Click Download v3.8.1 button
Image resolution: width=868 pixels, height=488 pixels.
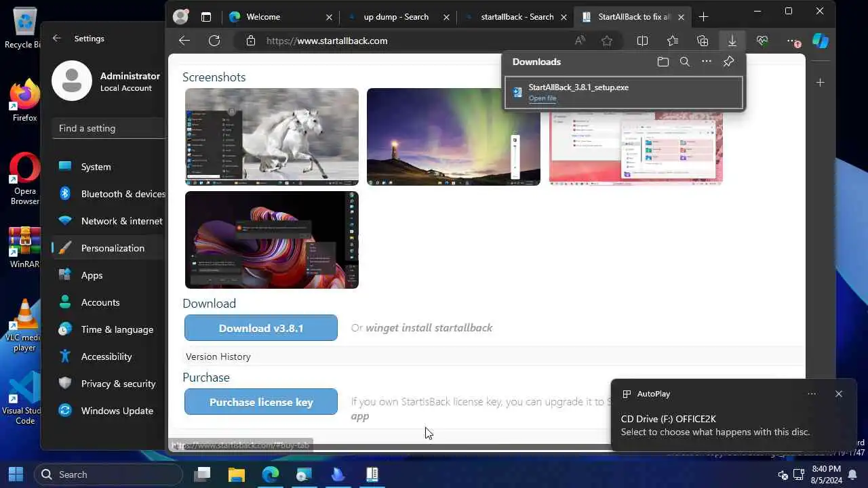click(261, 328)
